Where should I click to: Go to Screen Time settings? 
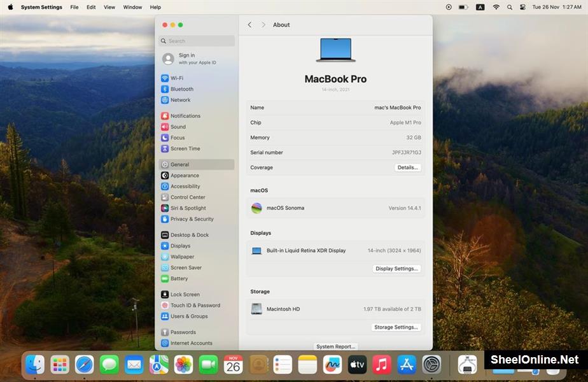pos(197,148)
